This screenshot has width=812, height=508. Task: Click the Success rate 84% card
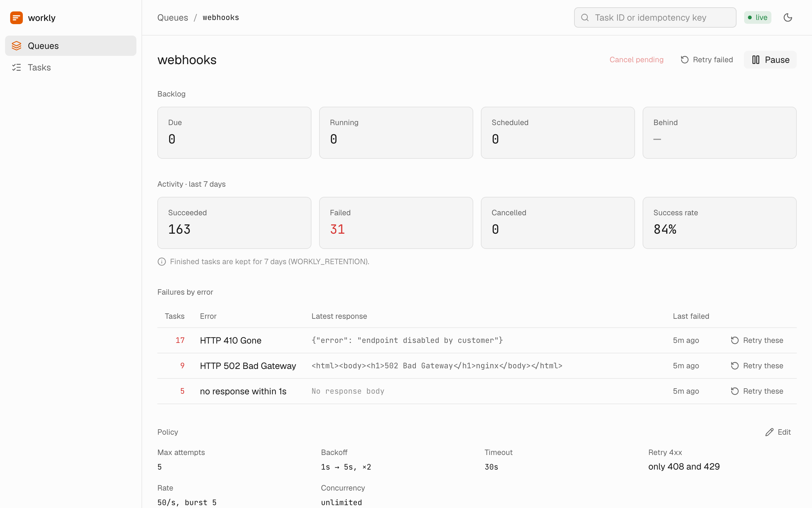(719, 223)
